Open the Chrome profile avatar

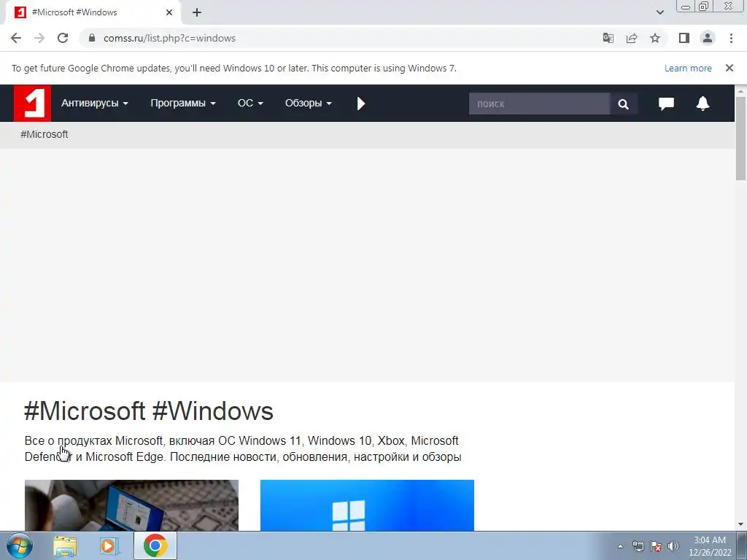click(708, 38)
